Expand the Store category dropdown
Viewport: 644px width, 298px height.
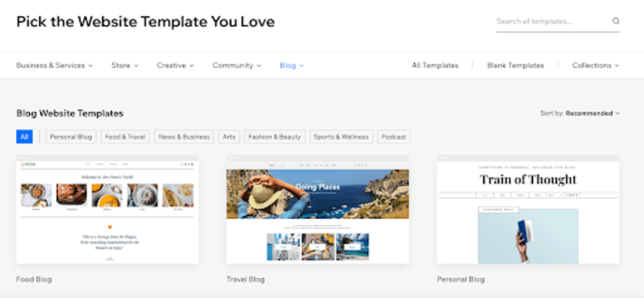[124, 65]
